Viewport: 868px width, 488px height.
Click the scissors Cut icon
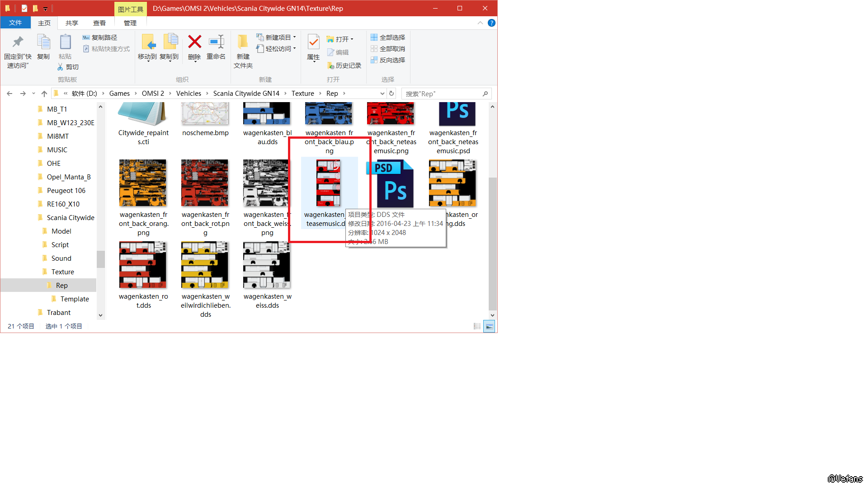point(60,67)
